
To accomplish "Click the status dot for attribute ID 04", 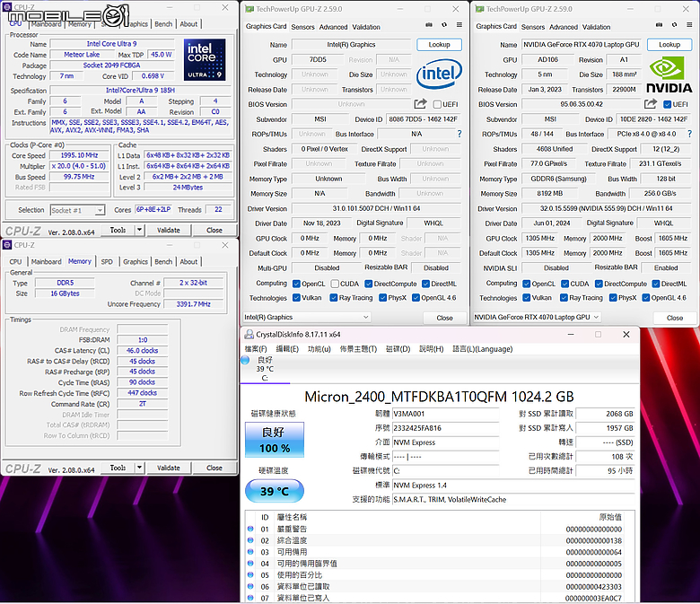I will (x=250, y=564).
